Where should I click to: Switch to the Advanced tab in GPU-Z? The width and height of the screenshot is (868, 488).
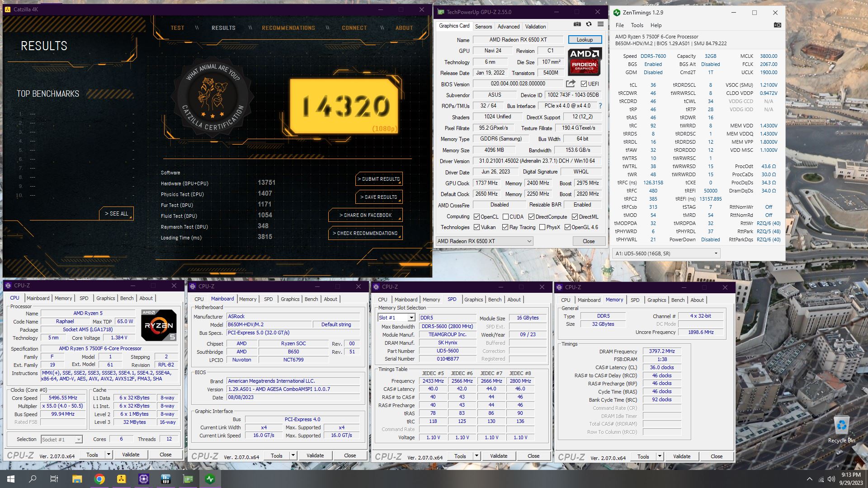pyautogui.click(x=509, y=27)
